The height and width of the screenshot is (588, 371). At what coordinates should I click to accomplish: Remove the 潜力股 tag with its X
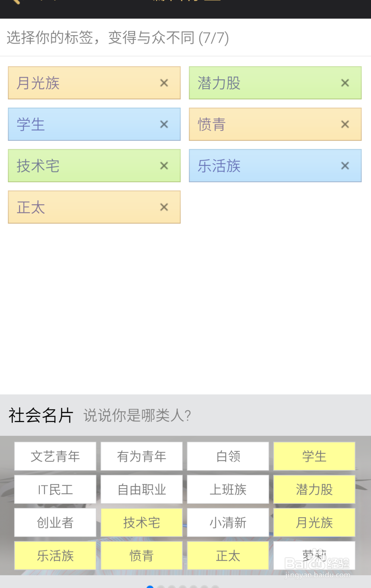345,83
